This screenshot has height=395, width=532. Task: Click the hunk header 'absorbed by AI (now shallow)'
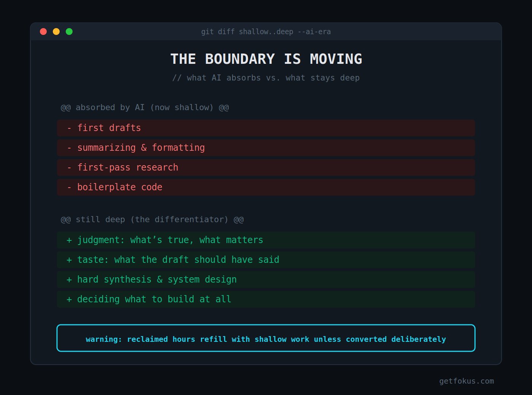point(145,107)
